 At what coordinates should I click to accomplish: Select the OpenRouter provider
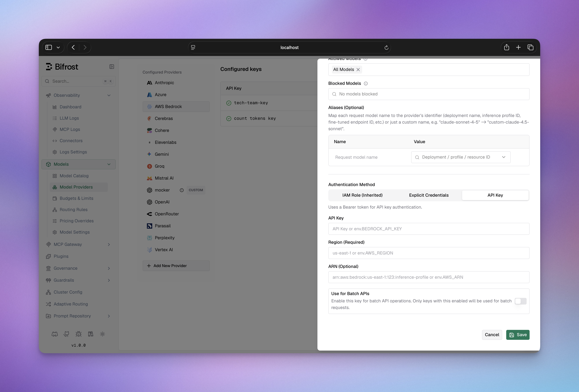(x=176, y=214)
